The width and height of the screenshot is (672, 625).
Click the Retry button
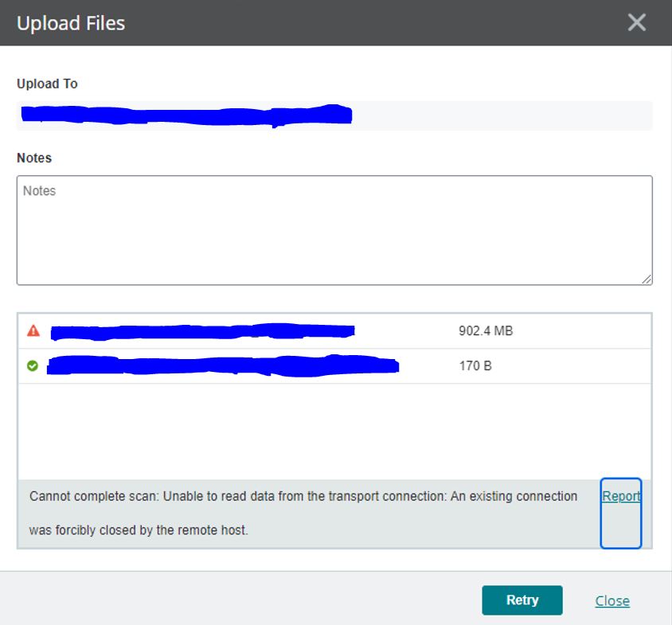coord(522,600)
